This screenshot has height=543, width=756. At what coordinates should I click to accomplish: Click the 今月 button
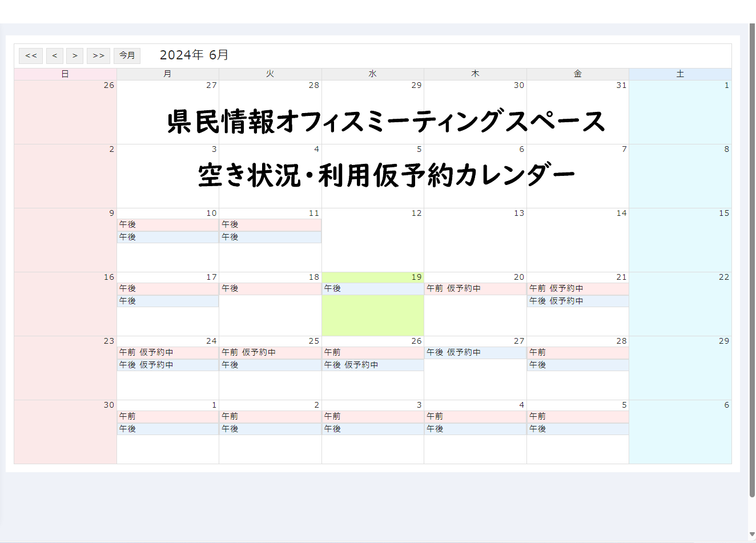127,55
